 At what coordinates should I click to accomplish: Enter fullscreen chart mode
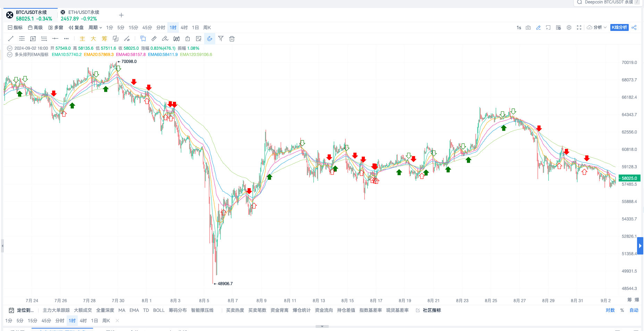[x=579, y=27]
